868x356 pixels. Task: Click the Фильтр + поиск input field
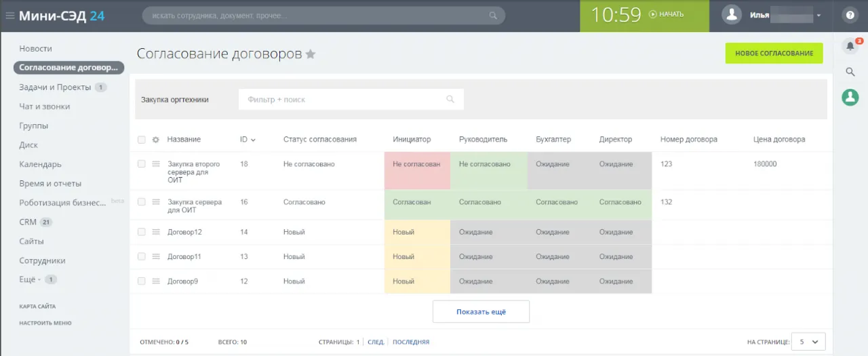click(342, 100)
